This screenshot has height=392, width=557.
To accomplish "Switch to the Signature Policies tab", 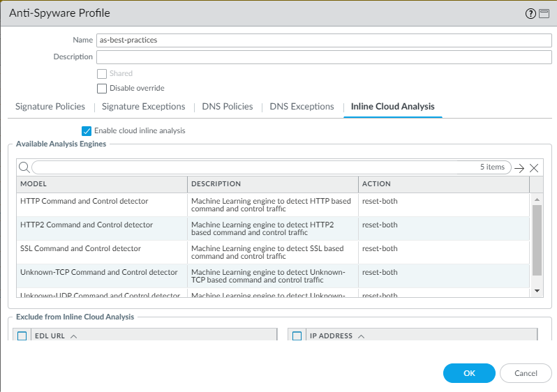I will (x=50, y=107).
